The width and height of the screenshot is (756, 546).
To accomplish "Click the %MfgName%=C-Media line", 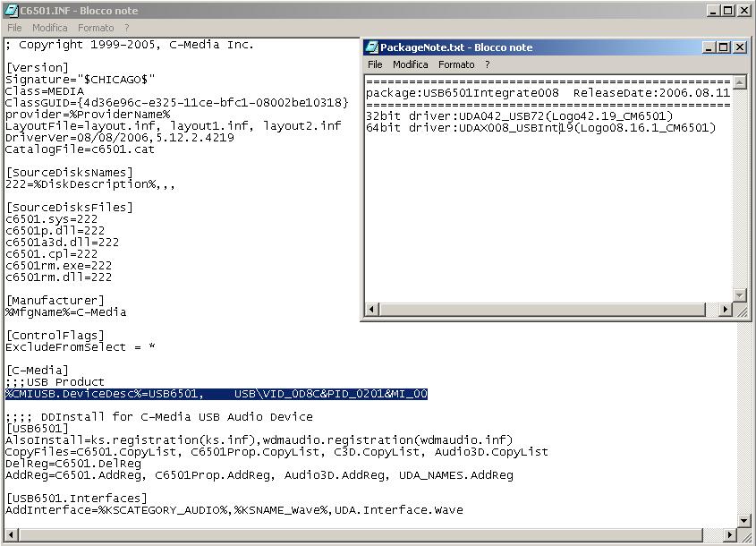I will pos(65,312).
